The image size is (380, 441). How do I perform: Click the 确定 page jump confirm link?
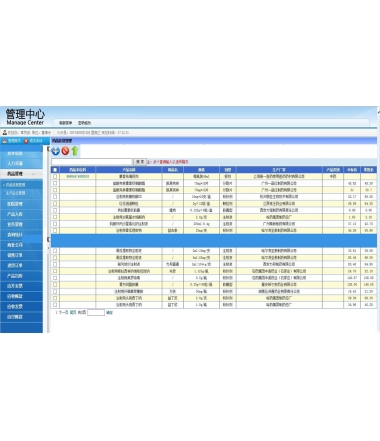pyautogui.click(x=109, y=313)
